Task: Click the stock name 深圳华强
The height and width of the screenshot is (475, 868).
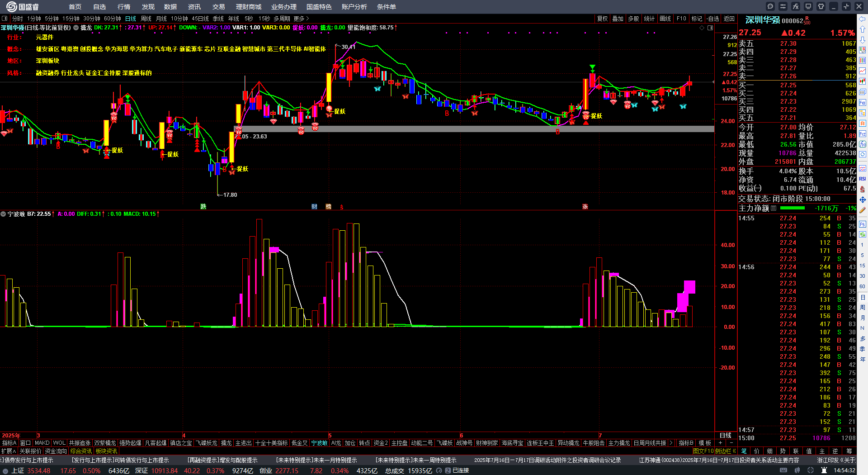Action: (x=762, y=20)
